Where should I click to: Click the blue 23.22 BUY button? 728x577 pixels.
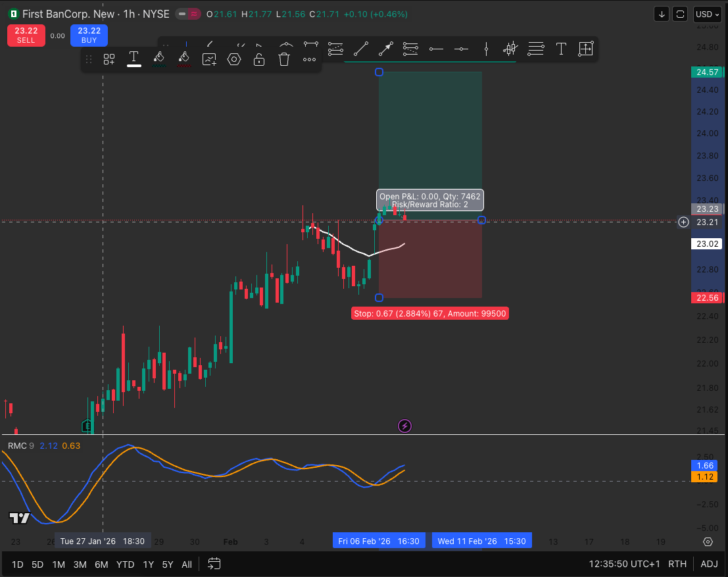(89, 36)
